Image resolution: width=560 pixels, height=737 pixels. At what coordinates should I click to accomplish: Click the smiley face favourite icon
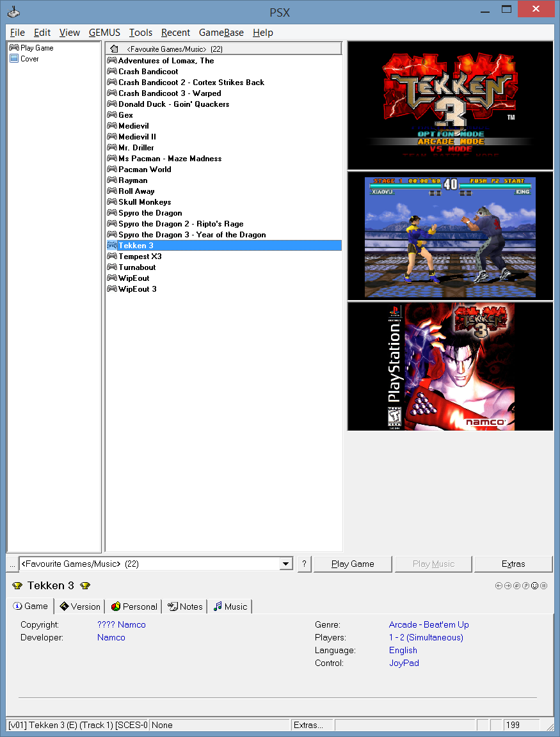click(534, 585)
